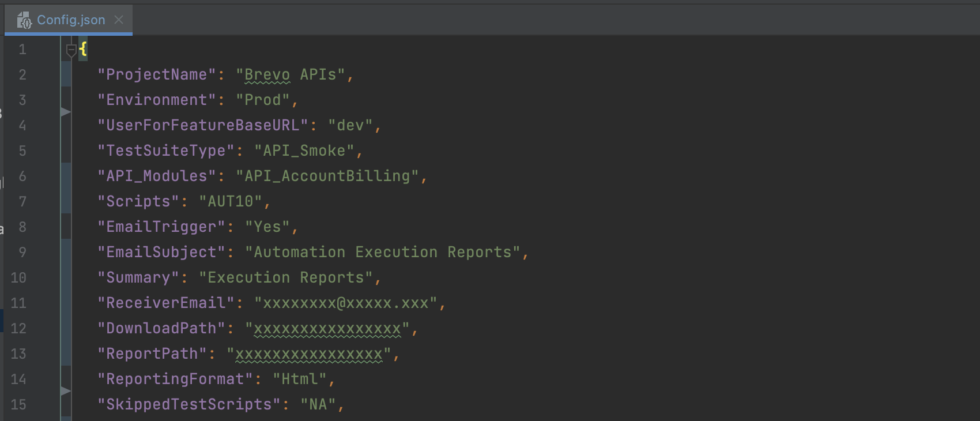Click line number 15 in the gutter
This screenshot has height=421, width=980.
18,405
